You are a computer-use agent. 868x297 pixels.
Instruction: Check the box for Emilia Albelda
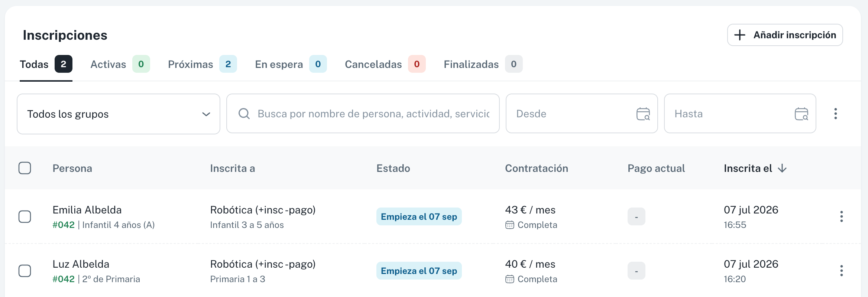25,216
